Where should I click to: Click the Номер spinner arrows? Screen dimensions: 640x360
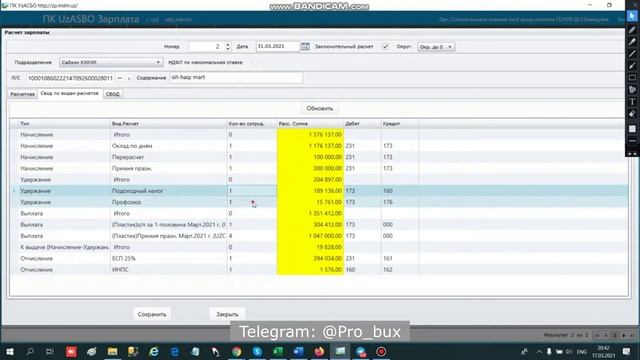point(228,47)
